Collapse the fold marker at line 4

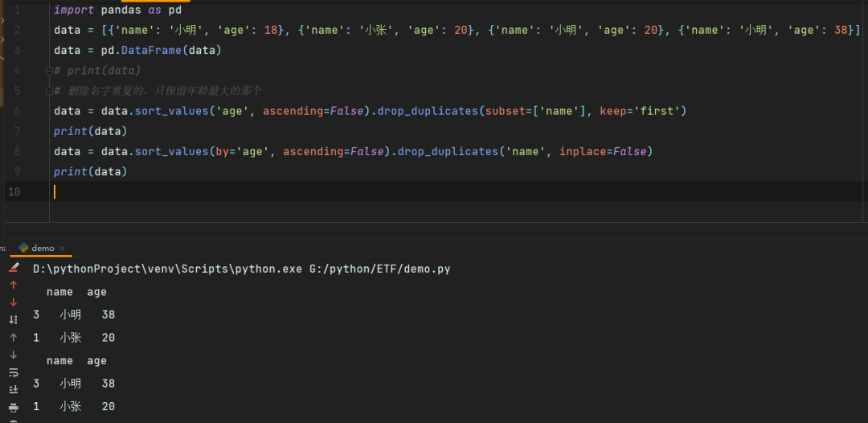click(x=49, y=71)
